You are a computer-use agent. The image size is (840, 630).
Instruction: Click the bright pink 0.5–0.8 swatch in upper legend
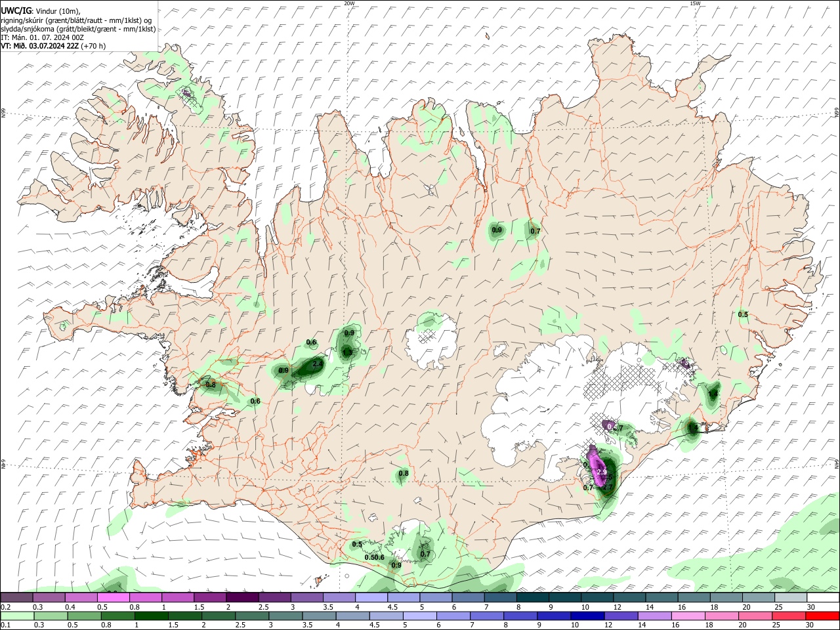tap(113, 597)
